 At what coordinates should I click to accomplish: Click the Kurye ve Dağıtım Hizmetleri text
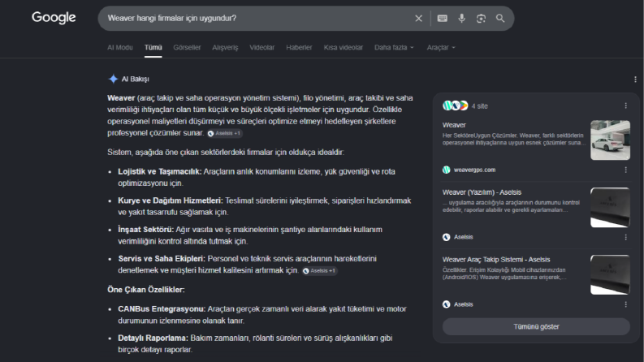click(x=171, y=200)
